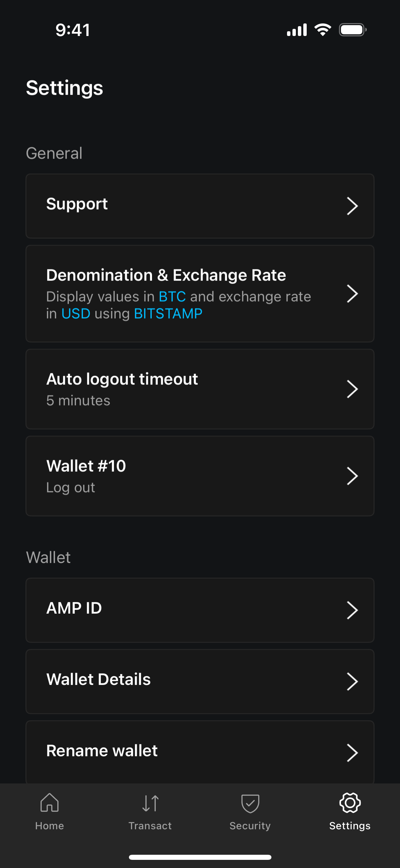
Task: Open the Wallet Details row
Action: tap(200, 682)
